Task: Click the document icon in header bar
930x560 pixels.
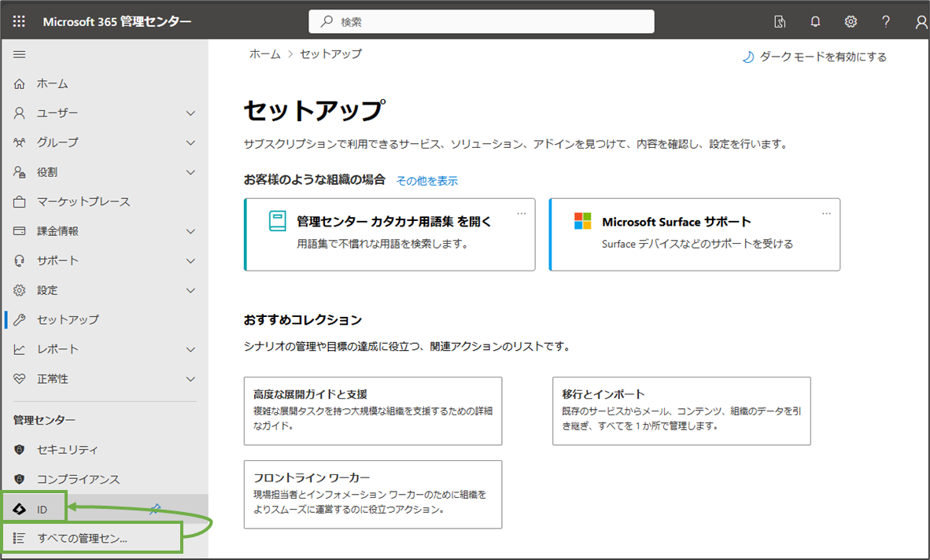Action: (x=780, y=22)
